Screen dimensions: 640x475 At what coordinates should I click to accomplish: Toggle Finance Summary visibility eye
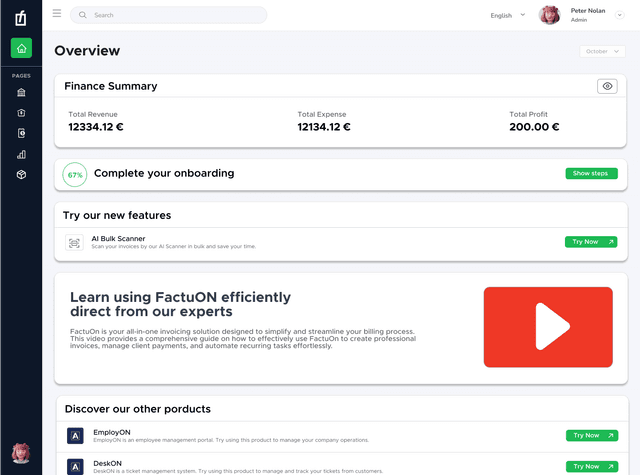[607, 86]
